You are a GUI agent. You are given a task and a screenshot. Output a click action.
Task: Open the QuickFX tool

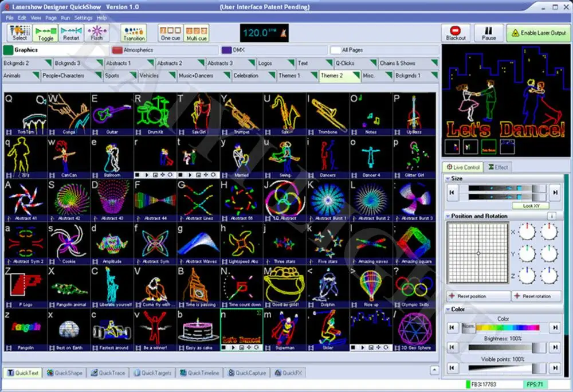pyautogui.click(x=288, y=373)
